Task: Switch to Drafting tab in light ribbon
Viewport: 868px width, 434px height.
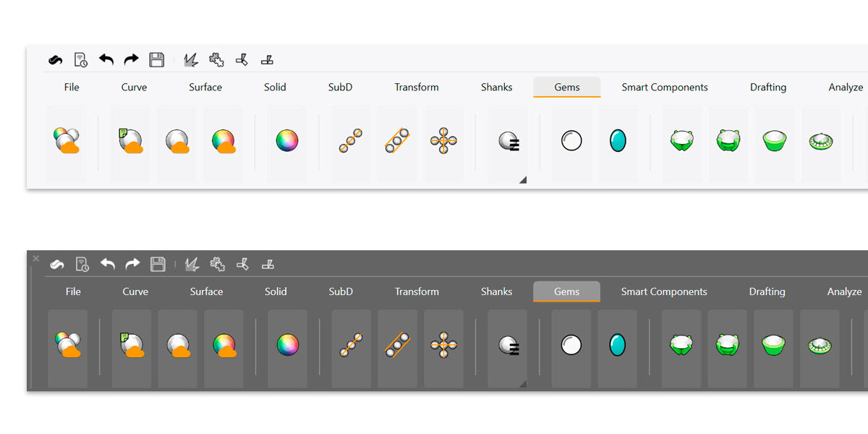Action: [768, 87]
